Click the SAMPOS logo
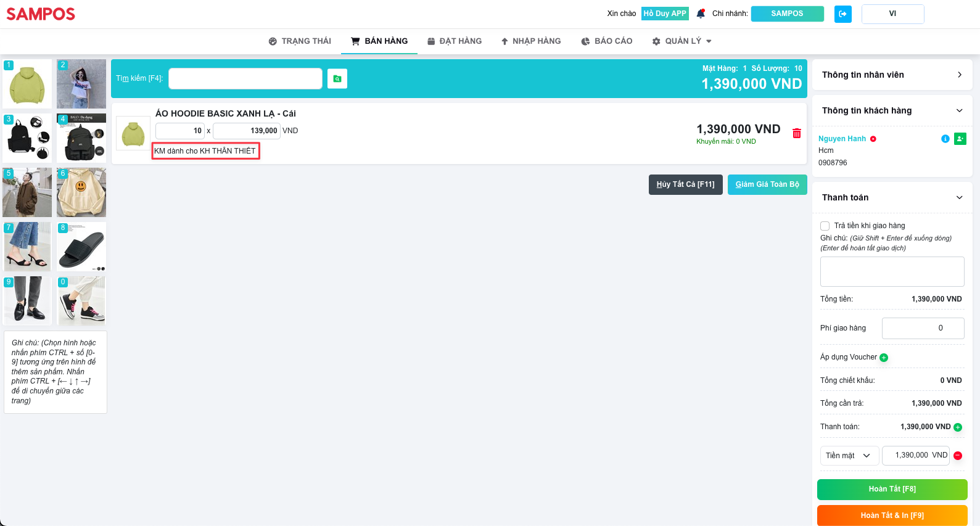The height and width of the screenshot is (526, 980). coord(41,14)
